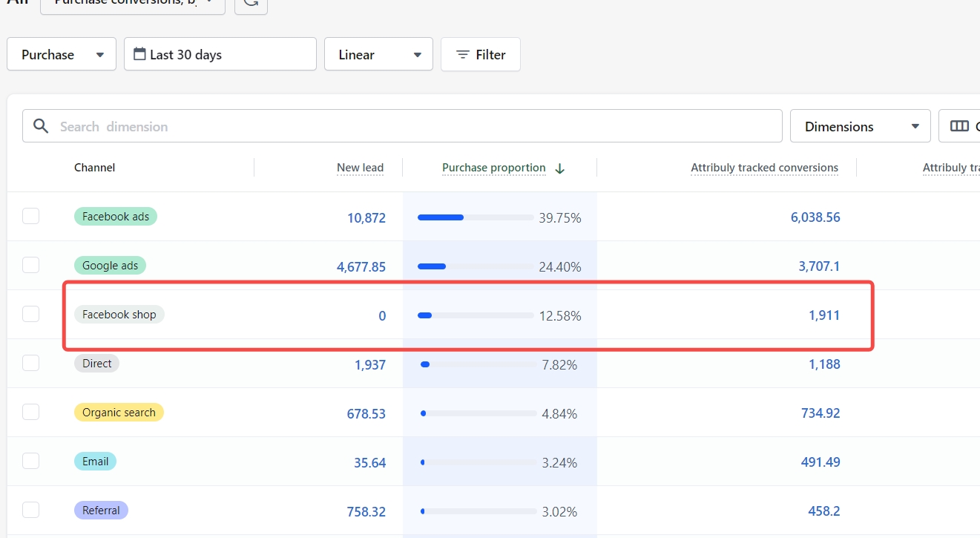The width and height of the screenshot is (980, 538).
Task: Click the Purchase proportion column header
Action: (x=494, y=168)
